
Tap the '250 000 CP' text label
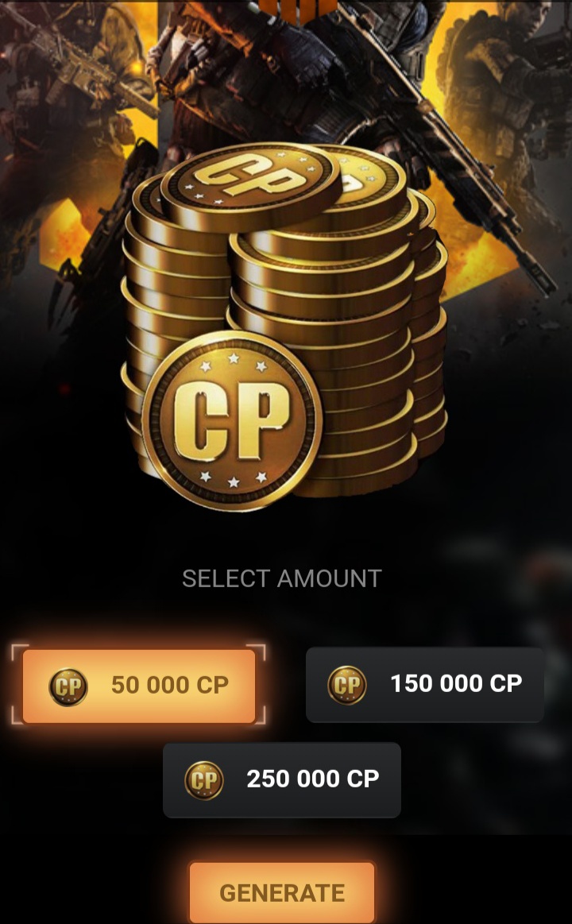point(313,779)
